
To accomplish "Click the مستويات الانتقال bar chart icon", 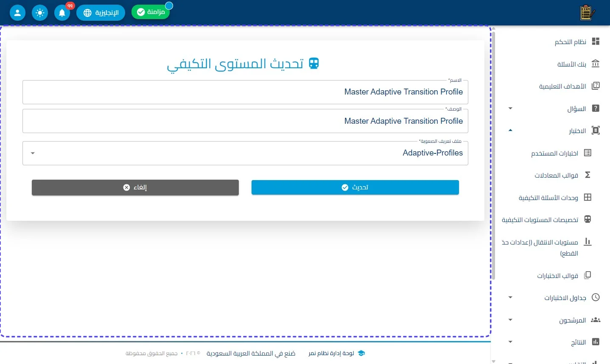I will pyautogui.click(x=588, y=242).
